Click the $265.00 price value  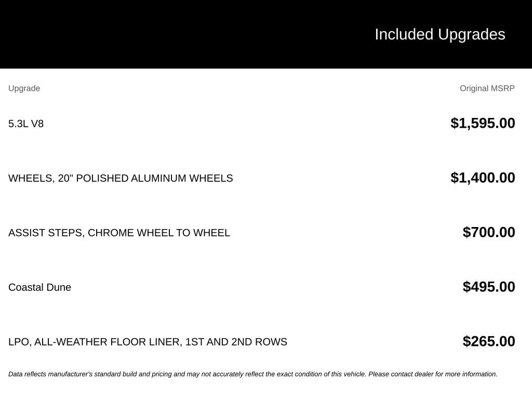tap(488, 342)
